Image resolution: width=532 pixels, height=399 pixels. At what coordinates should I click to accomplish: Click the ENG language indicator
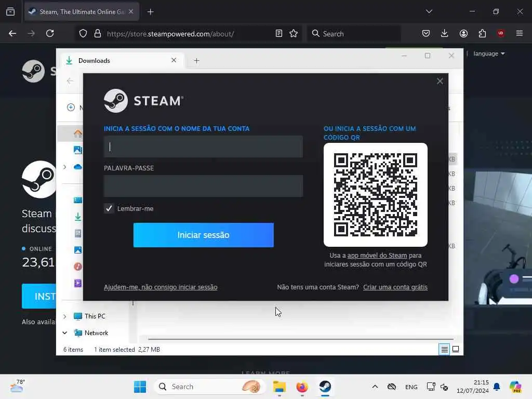411,387
